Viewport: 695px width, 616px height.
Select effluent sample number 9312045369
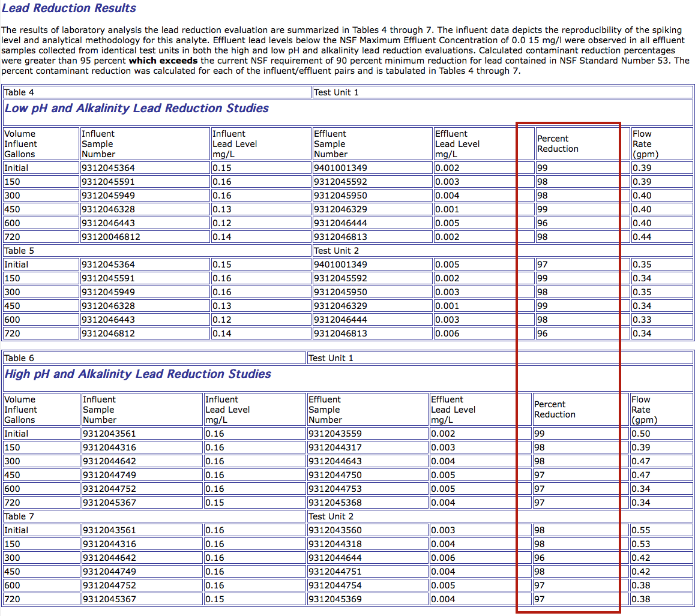pyautogui.click(x=335, y=599)
